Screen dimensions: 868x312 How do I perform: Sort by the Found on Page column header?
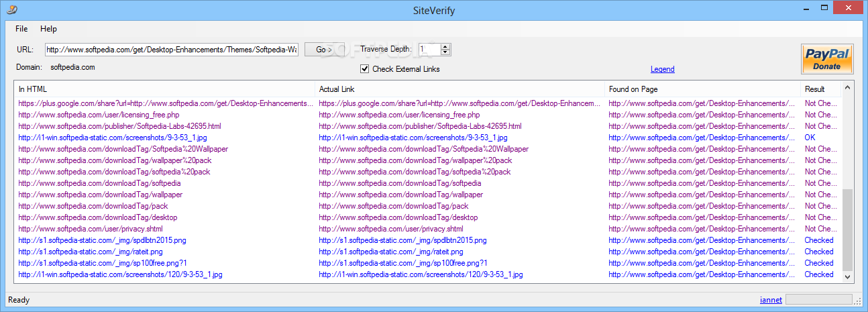tap(702, 89)
